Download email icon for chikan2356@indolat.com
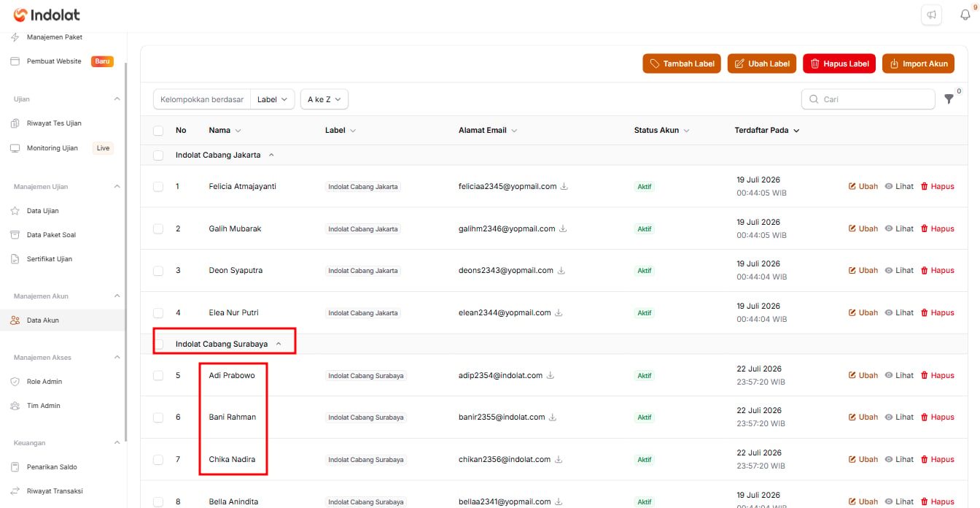Screen dimensions: 980x508 pos(559,460)
